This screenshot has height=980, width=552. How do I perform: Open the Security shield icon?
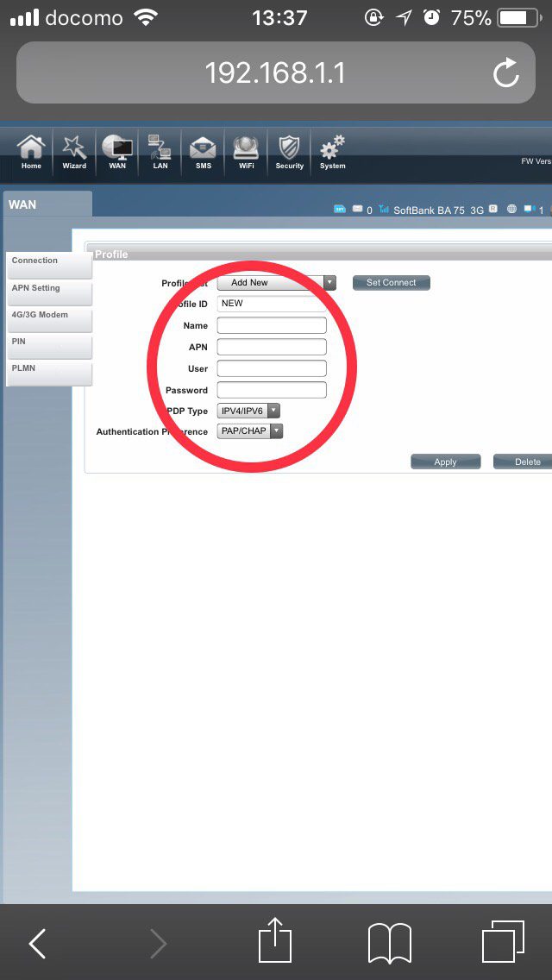[x=290, y=152]
